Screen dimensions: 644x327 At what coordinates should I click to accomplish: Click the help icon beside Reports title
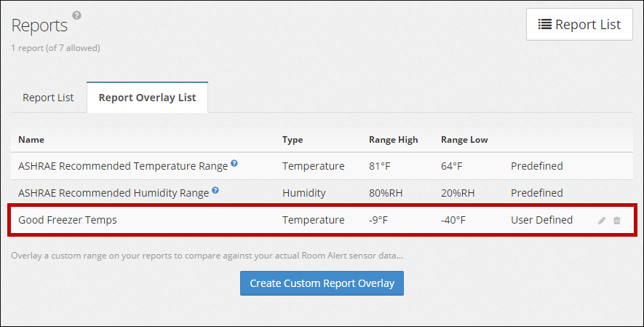click(77, 15)
